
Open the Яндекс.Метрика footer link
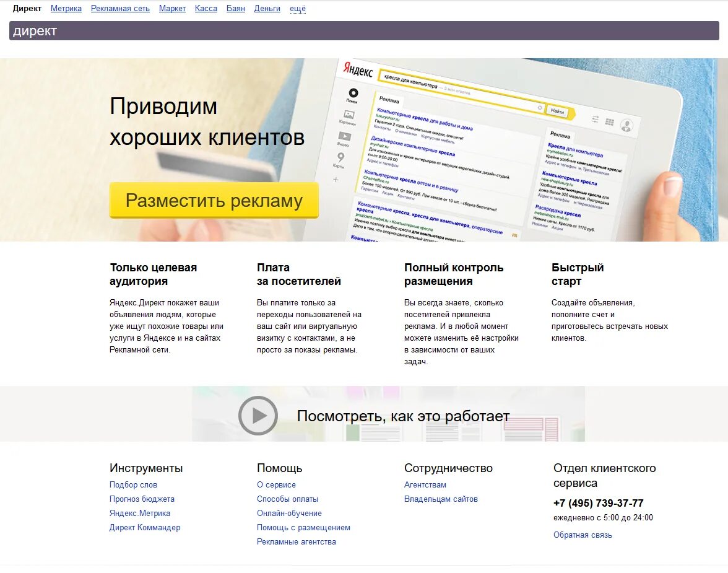(x=140, y=513)
